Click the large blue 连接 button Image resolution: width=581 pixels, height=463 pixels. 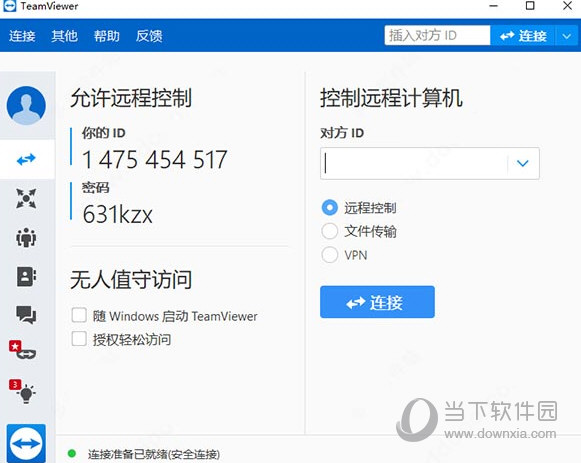[377, 302]
